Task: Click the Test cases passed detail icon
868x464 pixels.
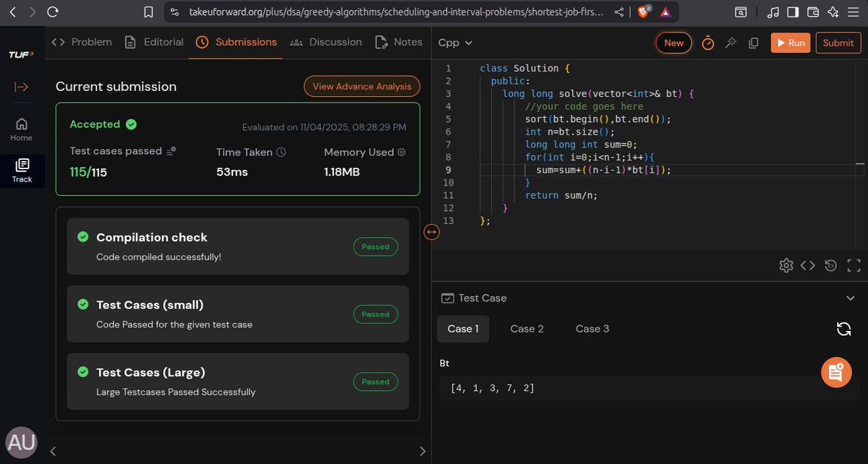Action: (171, 151)
